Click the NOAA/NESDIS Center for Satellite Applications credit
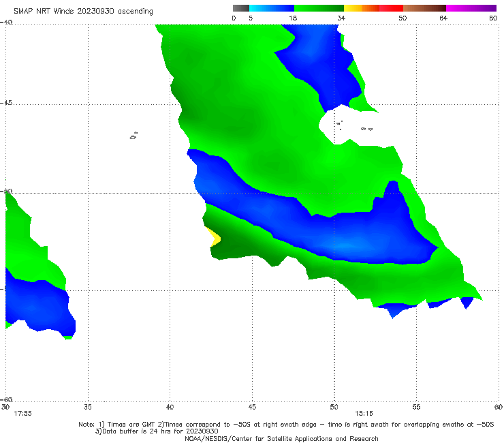504x443 pixels. click(281, 438)
